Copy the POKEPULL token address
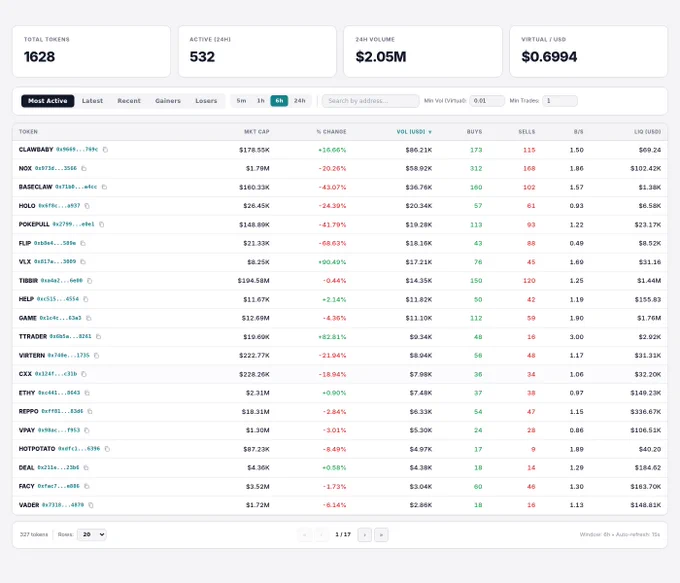This screenshot has width=680, height=583. pos(101,224)
